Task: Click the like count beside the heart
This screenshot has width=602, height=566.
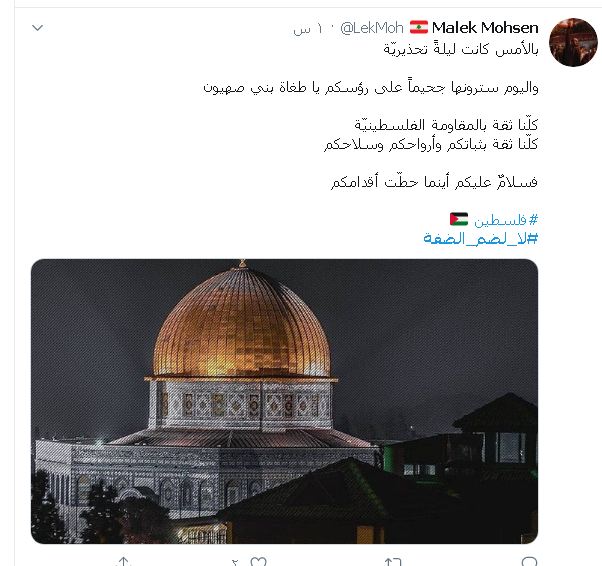Action: pos(235,563)
